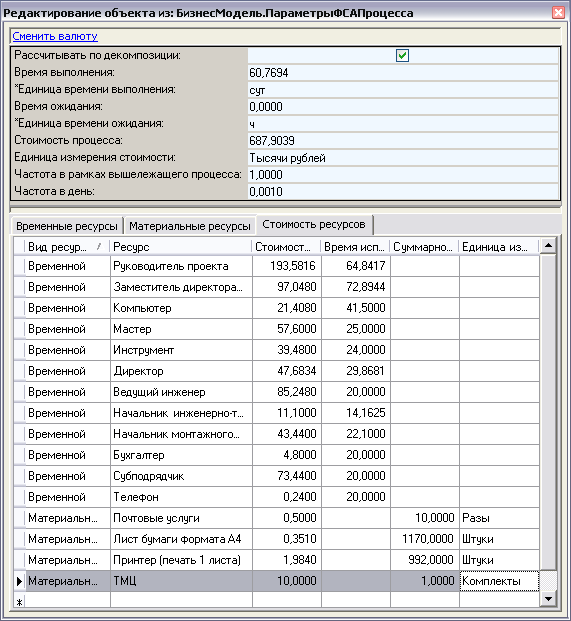This screenshot has height=621, width=571.
Task: Click the new row asterisk marker
Action: pos(19,602)
